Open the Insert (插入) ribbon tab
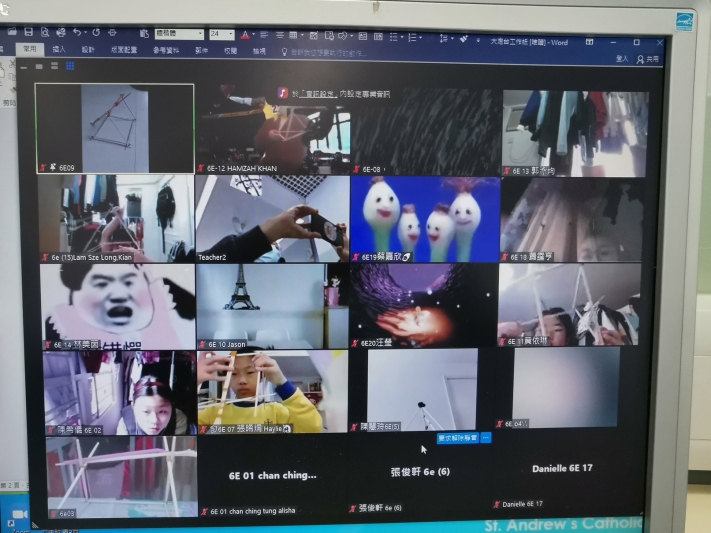The image size is (711, 533). pyautogui.click(x=59, y=49)
